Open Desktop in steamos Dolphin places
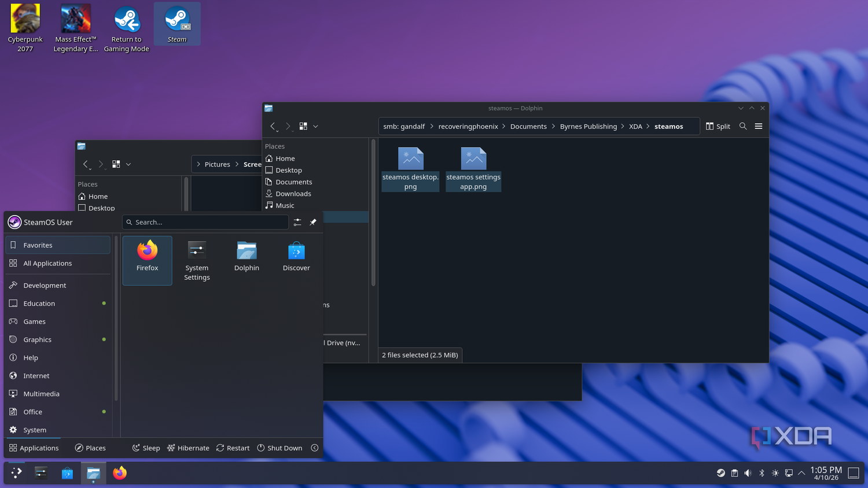This screenshot has height=488, width=868. coord(315,170)
